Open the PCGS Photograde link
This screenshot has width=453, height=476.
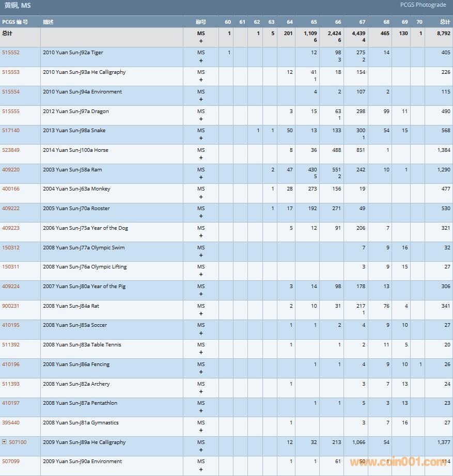pos(423,5)
